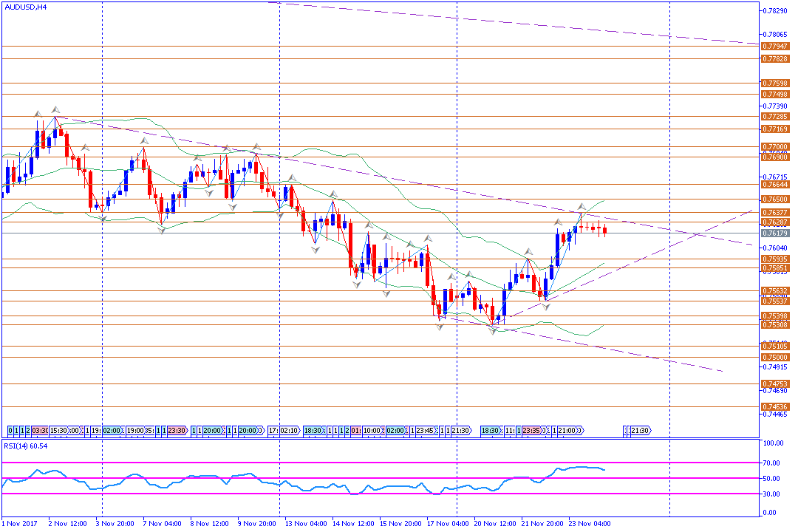This screenshot has width=798, height=532.
Task: Click the 0.77598 level label
Action: click(775, 83)
